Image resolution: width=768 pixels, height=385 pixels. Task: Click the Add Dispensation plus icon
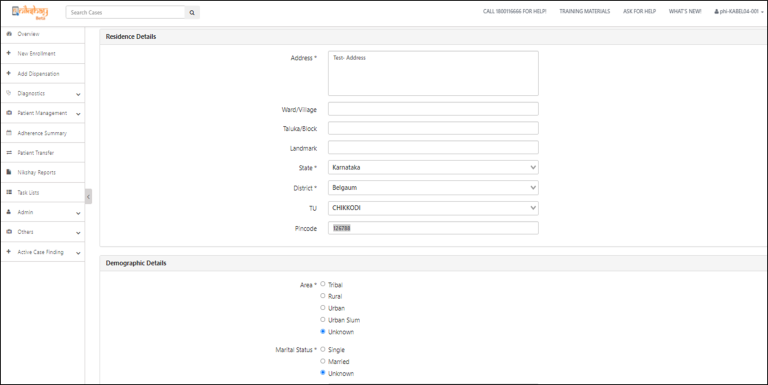click(x=8, y=73)
